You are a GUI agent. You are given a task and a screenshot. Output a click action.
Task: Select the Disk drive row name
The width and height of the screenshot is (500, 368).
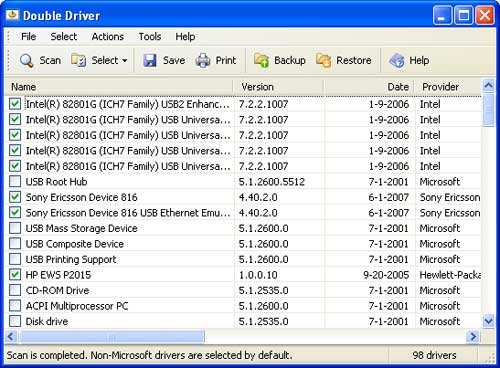(47, 321)
